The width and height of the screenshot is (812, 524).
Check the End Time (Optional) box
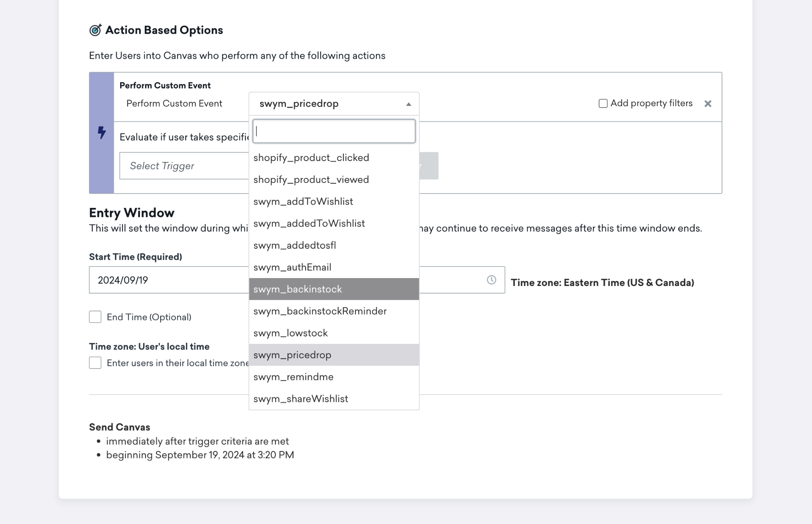(95, 317)
